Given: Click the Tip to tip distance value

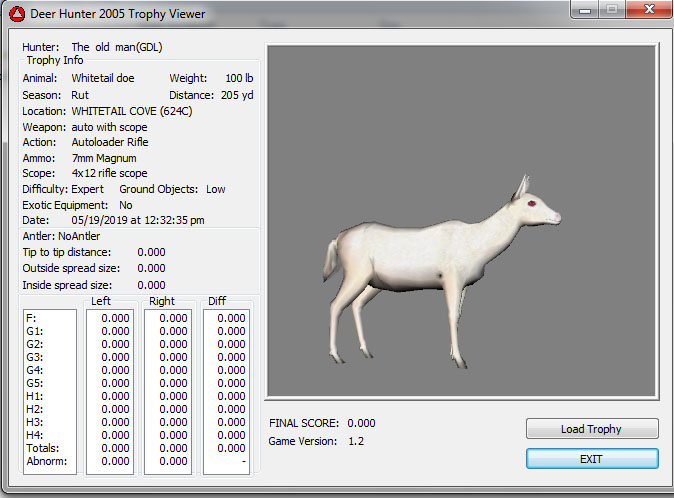Looking at the screenshot, I should click(x=151, y=252).
